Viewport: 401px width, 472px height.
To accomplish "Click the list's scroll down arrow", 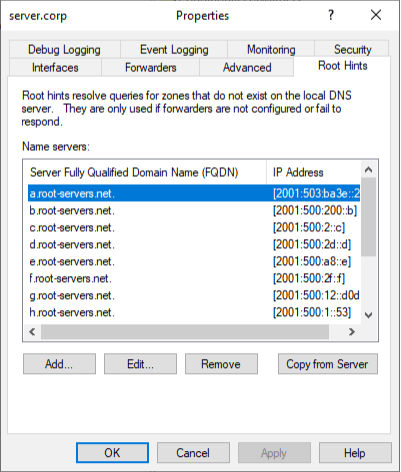I will click(368, 315).
